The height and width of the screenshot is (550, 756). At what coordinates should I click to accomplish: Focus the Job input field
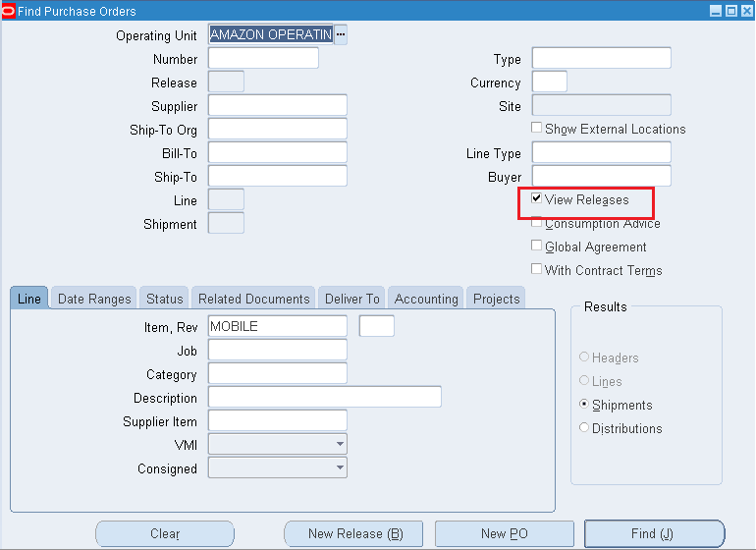tap(278, 350)
